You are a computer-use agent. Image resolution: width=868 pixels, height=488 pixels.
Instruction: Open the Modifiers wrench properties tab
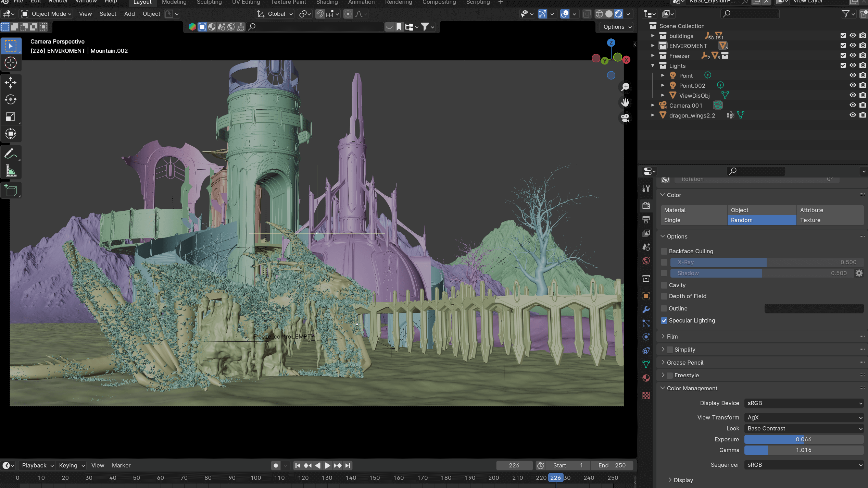pyautogui.click(x=646, y=309)
